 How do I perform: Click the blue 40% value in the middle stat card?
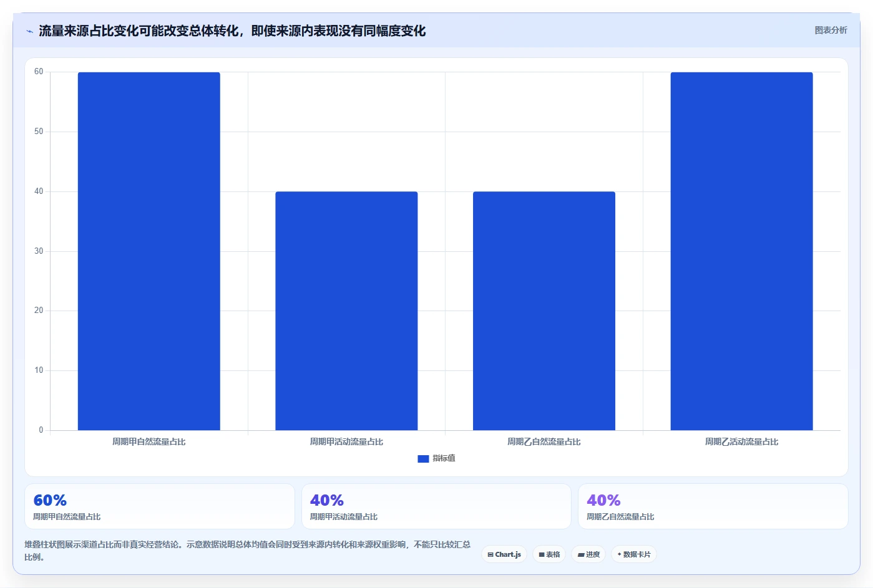pyautogui.click(x=327, y=500)
